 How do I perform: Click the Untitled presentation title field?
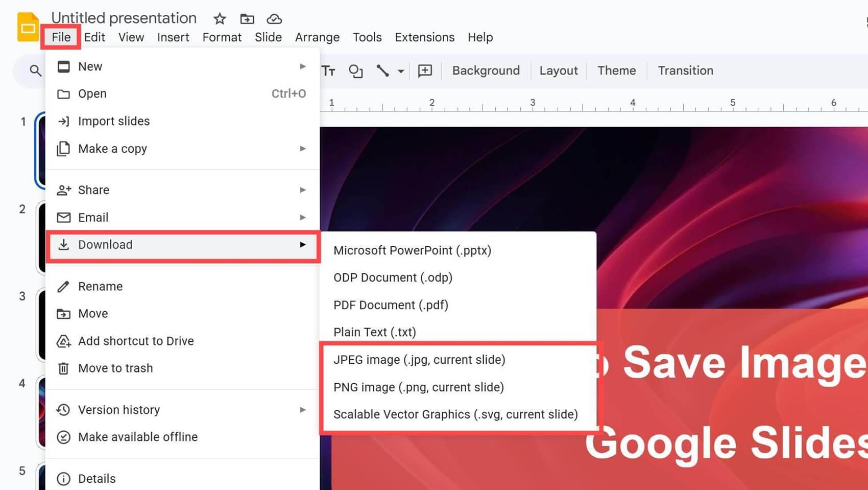[124, 18]
